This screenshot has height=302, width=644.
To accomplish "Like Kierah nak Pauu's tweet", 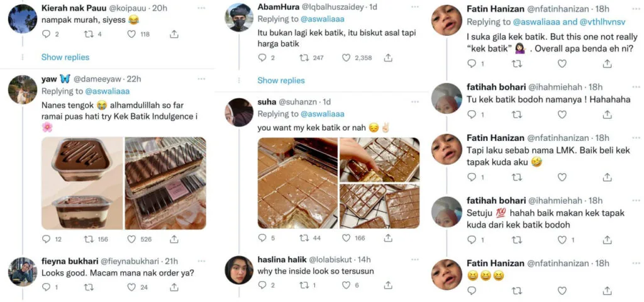I will 131,35.
